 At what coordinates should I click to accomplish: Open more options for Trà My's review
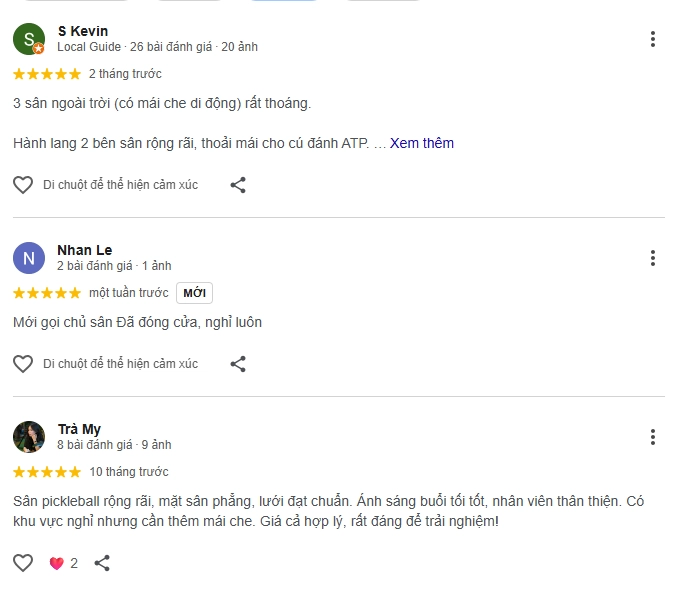[x=652, y=437]
